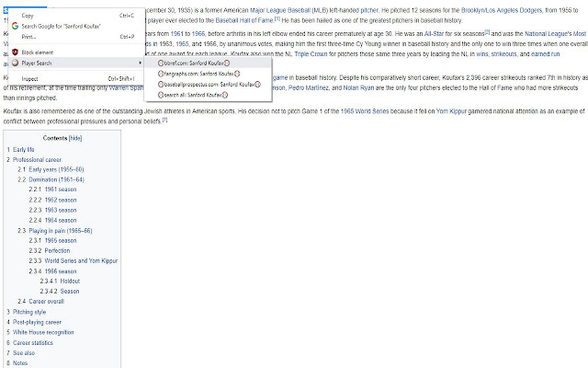Select Print... from the context menu
588x368 pixels.
[x=76, y=37]
